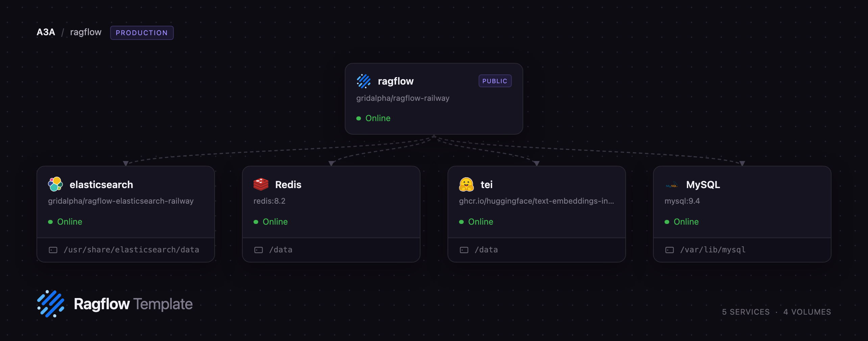Click the Online status on Redis card
This screenshot has height=341, width=868.
275,222
